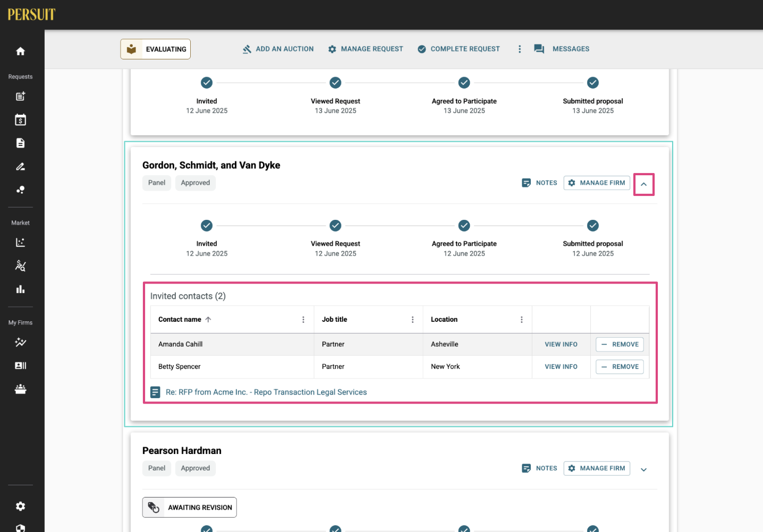The height and width of the screenshot is (532, 763).
Task: Click Complete Request in toolbar
Action: pos(459,49)
